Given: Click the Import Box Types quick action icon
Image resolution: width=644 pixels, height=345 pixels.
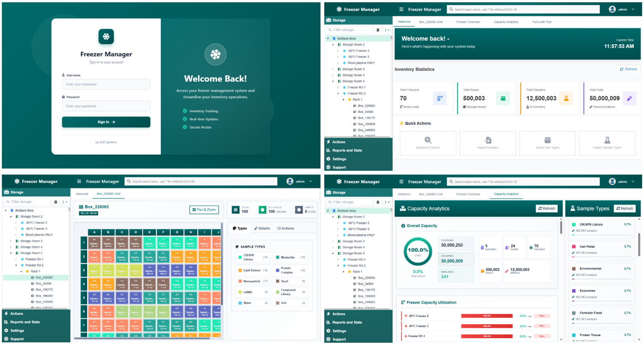Looking at the screenshot, I should [547, 140].
